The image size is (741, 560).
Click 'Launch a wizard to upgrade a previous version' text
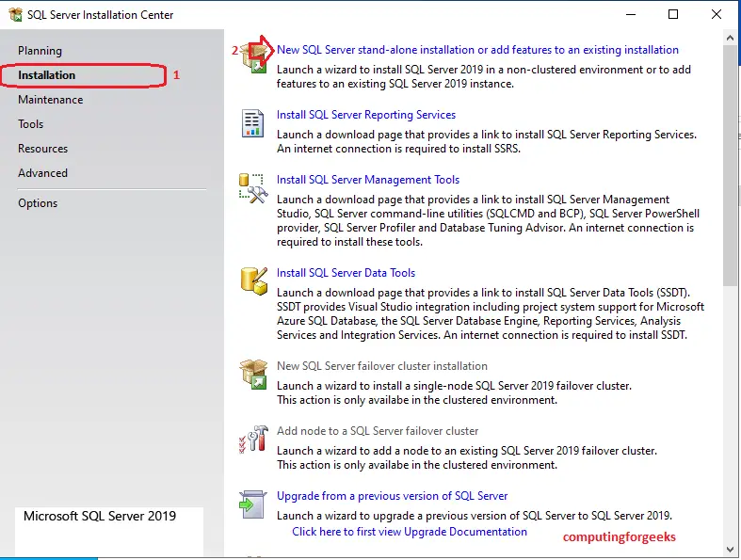(x=475, y=516)
